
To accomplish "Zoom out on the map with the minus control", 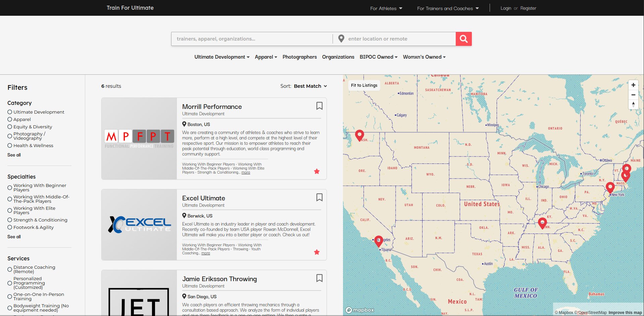I will point(633,95).
